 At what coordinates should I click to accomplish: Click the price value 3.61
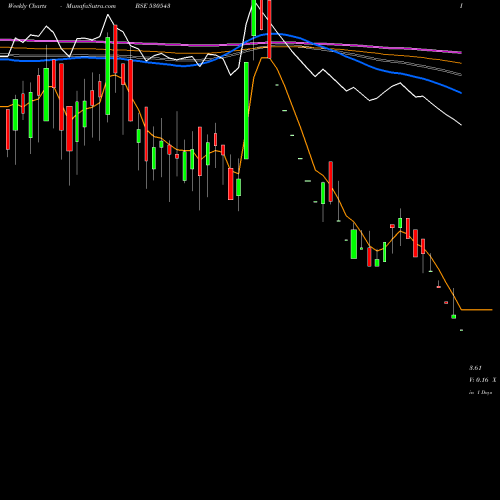[x=475, y=368]
